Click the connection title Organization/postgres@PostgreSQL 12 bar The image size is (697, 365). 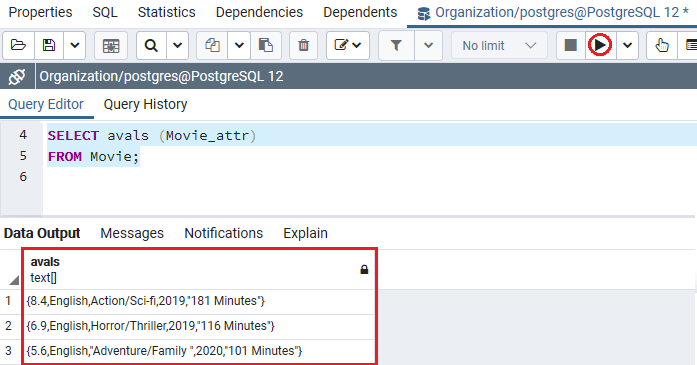[x=161, y=76]
